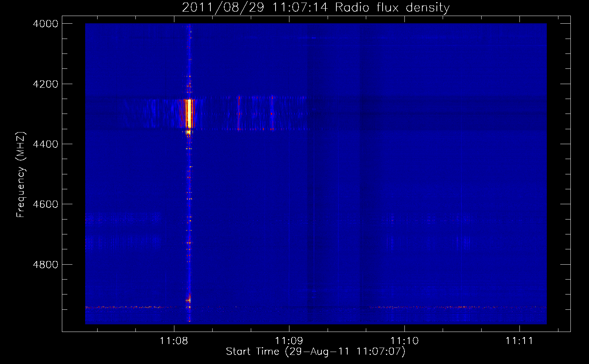Click the 4600 frequency tick label
The height and width of the screenshot is (364, 589).
pyautogui.click(x=46, y=204)
